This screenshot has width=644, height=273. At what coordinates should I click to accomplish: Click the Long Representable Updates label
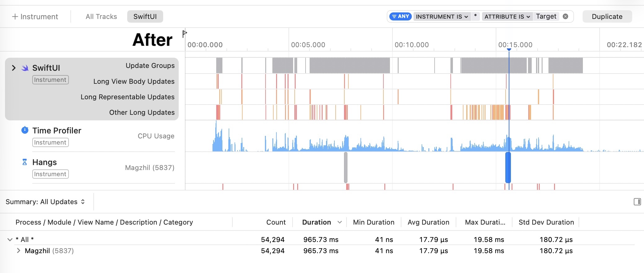tap(127, 97)
